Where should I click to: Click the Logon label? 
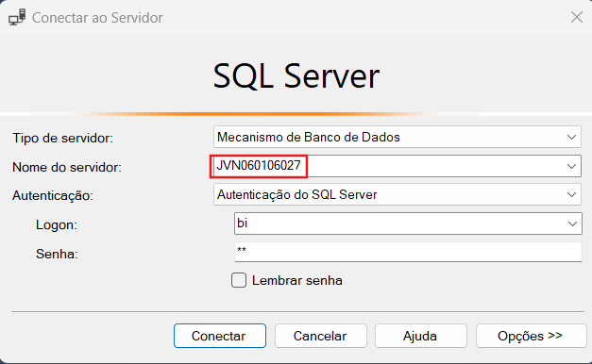(57, 224)
